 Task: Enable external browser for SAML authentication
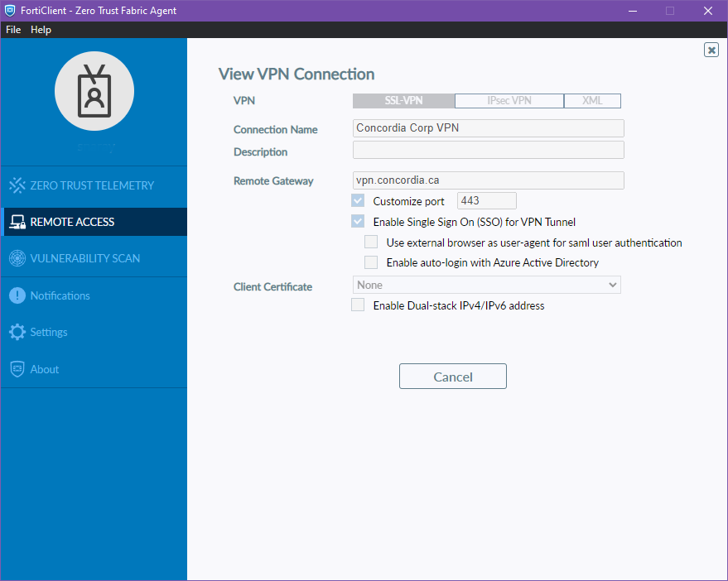click(x=371, y=242)
